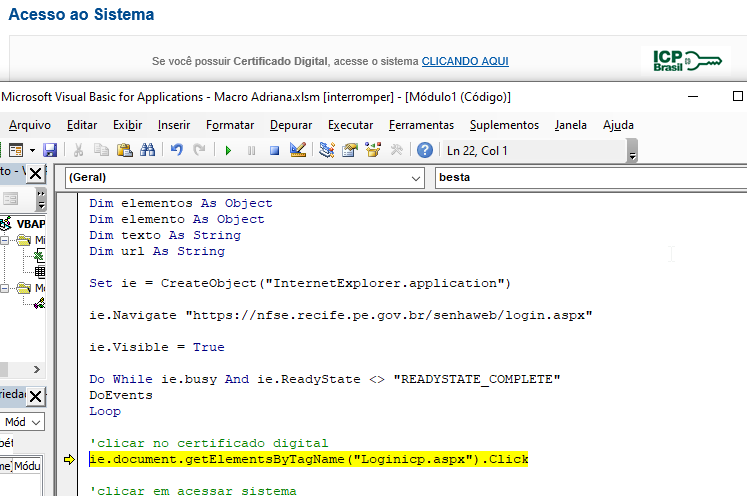Open project pane toolbar overflow arrows
The image size is (747, 496).
[x=41, y=199]
